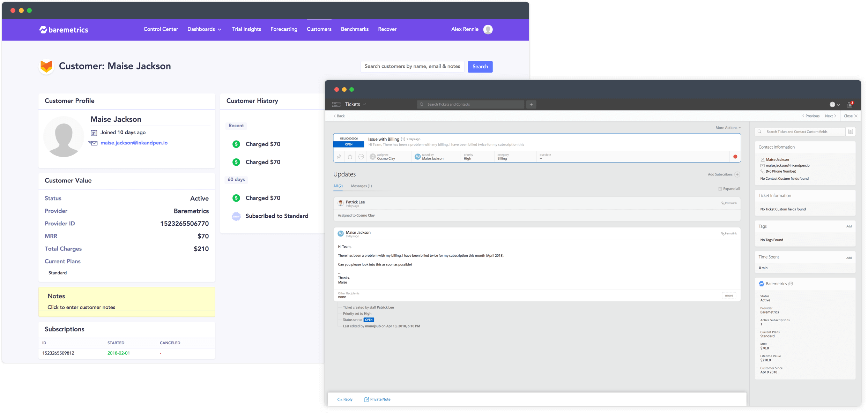868x413 pixels.
Task: Click the customer search input field
Action: pos(412,66)
